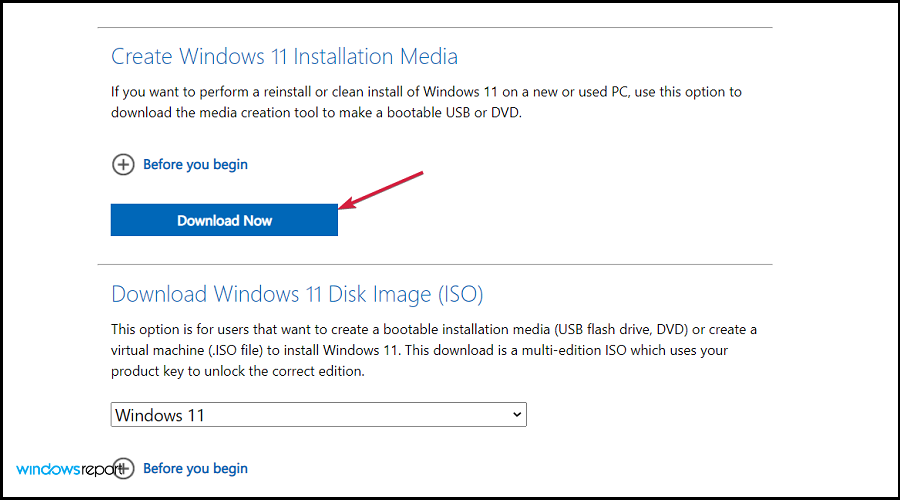Click 'Create Windows 11 Installation Media' heading
This screenshot has width=900, height=500.
(x=284, y=56)
